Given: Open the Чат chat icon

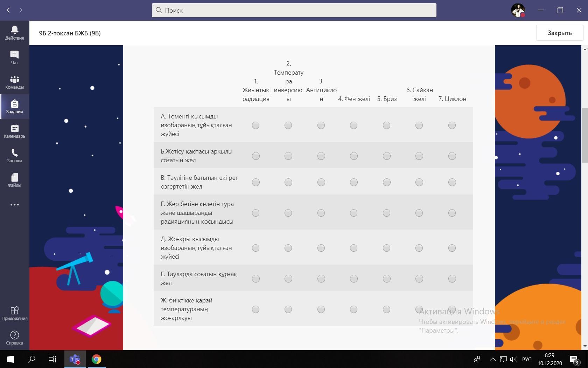Looking at the screenshot, I should (14, 57).
